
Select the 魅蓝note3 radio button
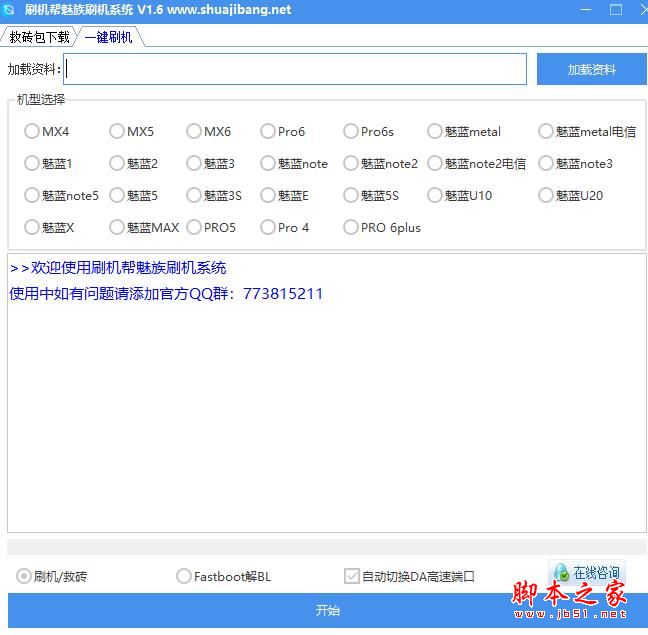tap(546, 163)
